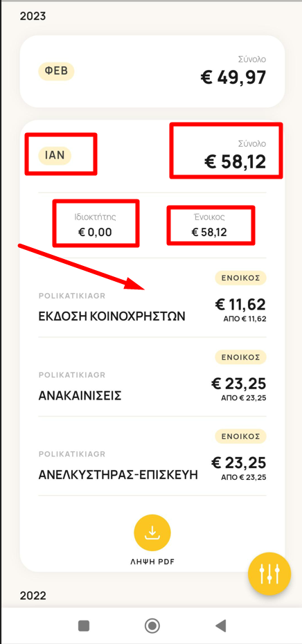Tap the Android recent apps square
This screenshot has height=644, width=302.
click(84, 625)
